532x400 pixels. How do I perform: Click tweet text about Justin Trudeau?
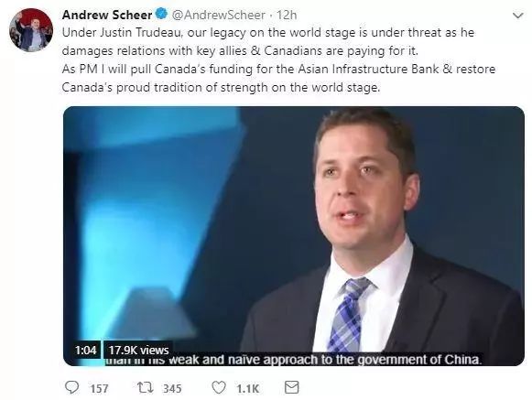pyautogui.click(x=268, y=42)
